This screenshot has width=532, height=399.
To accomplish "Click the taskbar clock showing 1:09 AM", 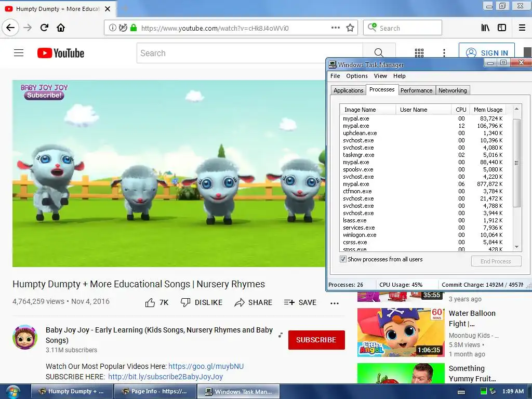I will point(513,391).
